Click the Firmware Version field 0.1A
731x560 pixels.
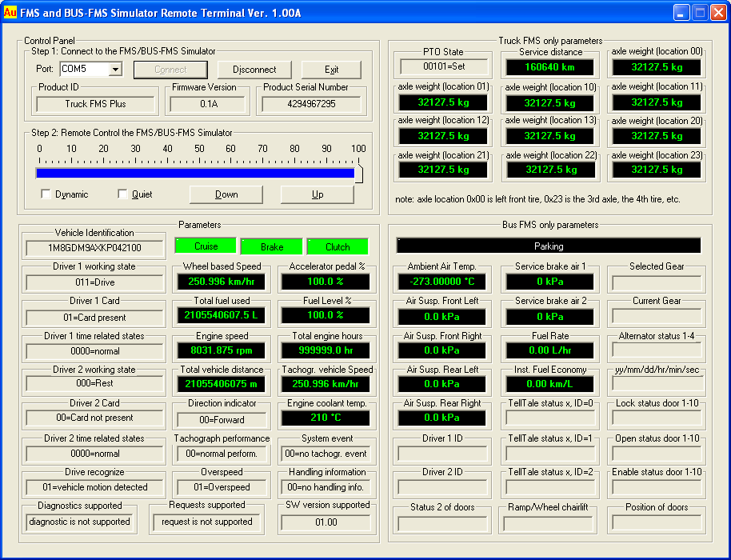(x=209, y=104)
